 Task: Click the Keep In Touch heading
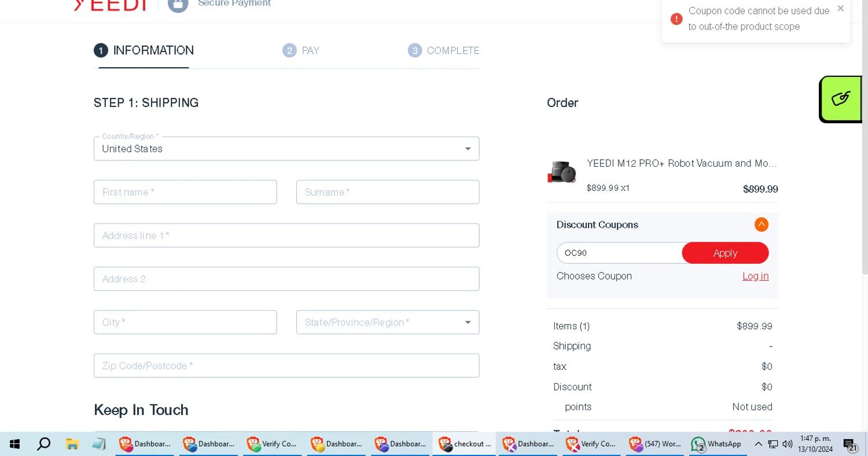pyautogui.click(x=141, y=410)
